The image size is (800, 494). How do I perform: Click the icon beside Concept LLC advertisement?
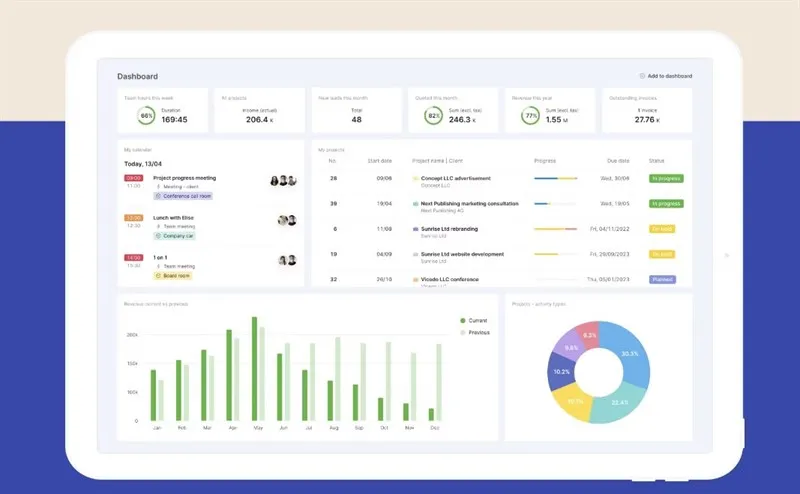[x=415, y=178]
